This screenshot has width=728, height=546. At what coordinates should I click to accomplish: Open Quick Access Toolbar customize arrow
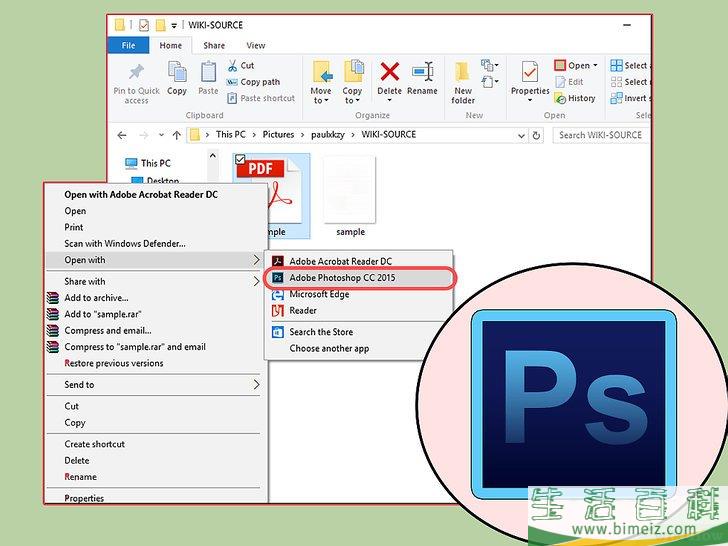pyautogui.click(x=174, y=26)
